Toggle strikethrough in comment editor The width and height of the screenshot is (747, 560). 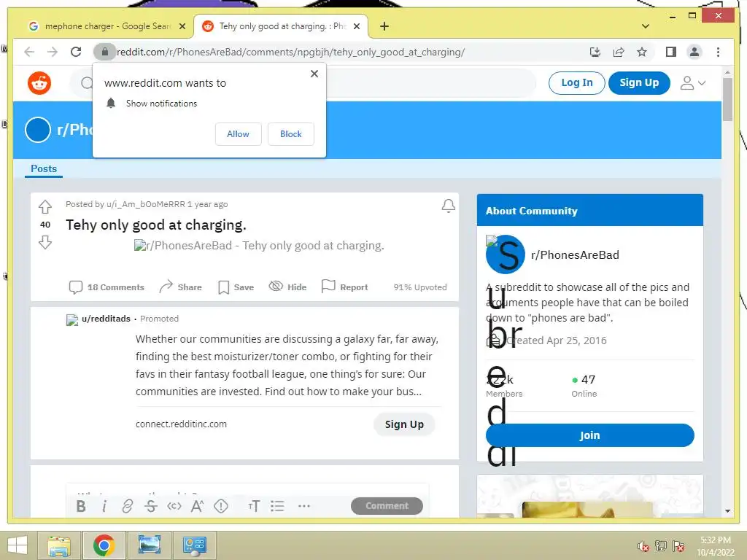click(x=150, y=506)
